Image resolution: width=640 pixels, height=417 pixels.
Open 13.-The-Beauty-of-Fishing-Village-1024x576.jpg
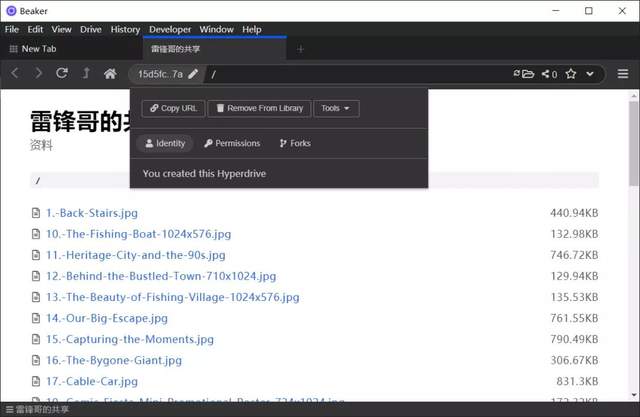point(173,297)
